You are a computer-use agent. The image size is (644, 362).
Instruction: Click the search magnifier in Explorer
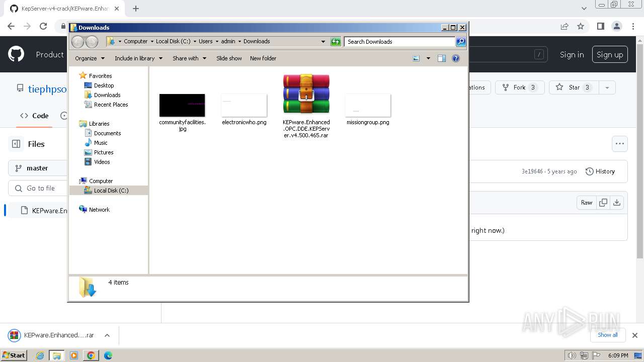(460, 42)
